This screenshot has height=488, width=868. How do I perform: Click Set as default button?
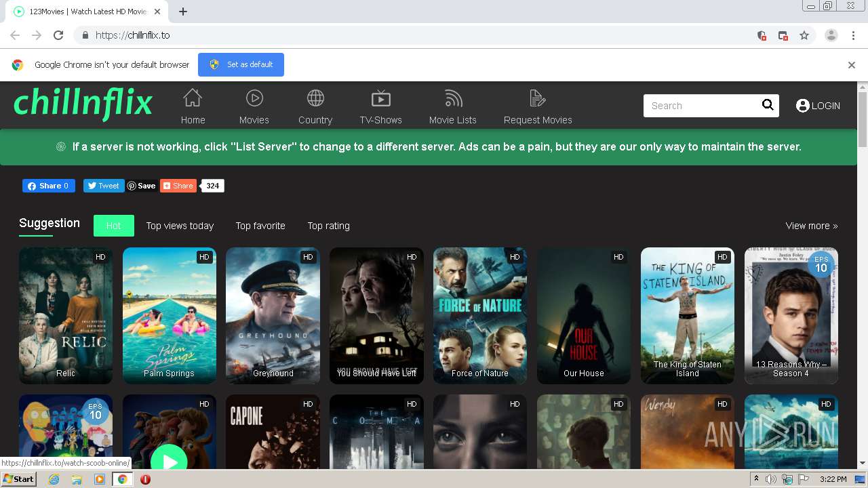(241, 64)
